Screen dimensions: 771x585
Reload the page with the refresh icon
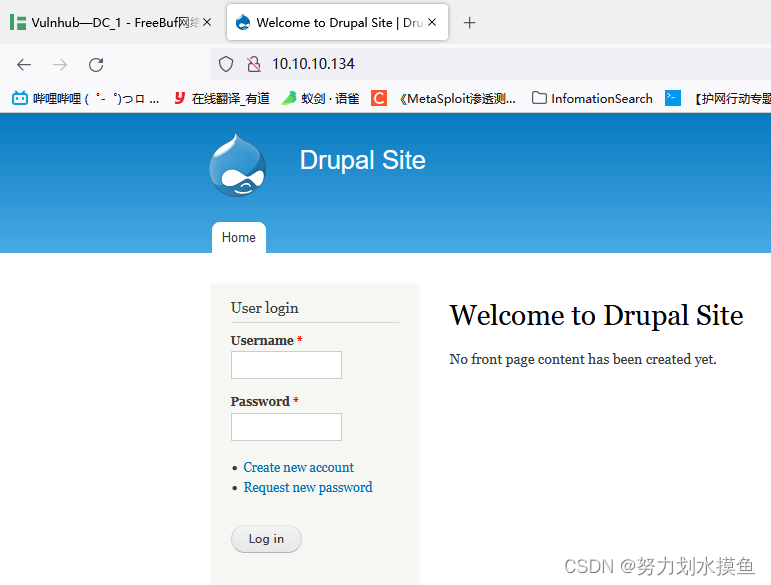coord(96,64)
